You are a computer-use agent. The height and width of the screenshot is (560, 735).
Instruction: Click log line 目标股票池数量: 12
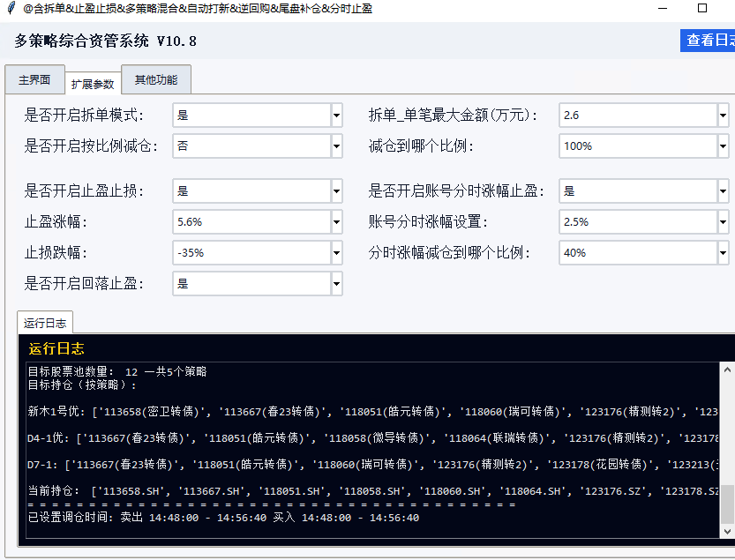117,371
